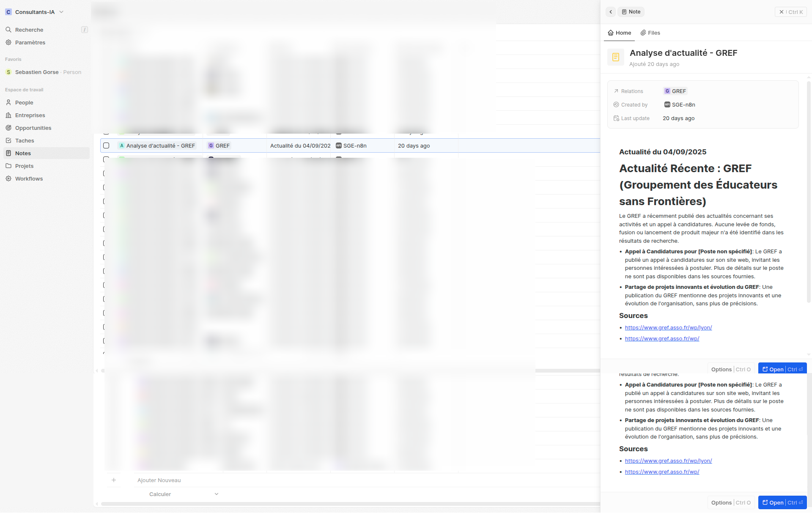Viewport: 812px width, 513px height.
Task: Go to Entreprises via building icon
Action: coord(8,115)
